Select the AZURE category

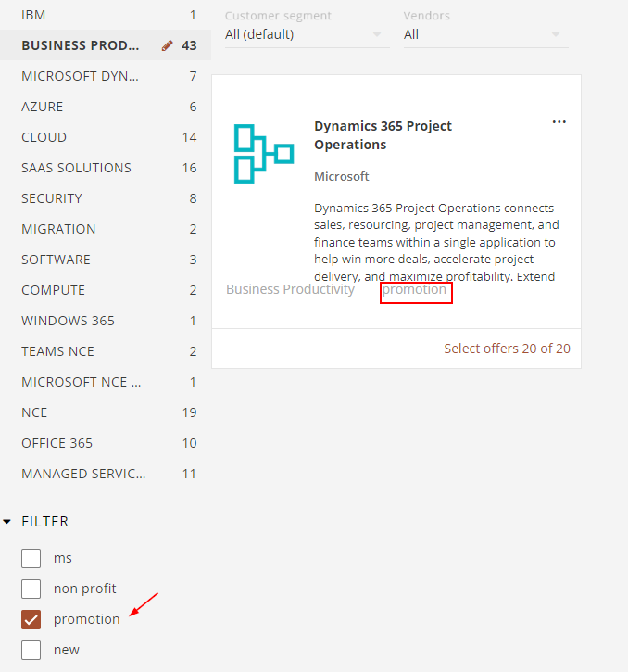pos(106,107)
